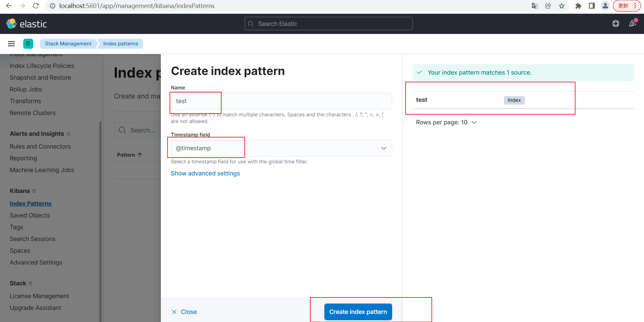Open Saved Objects in sidebar
This screenshot has height=322, width=644.
[30, 215]
